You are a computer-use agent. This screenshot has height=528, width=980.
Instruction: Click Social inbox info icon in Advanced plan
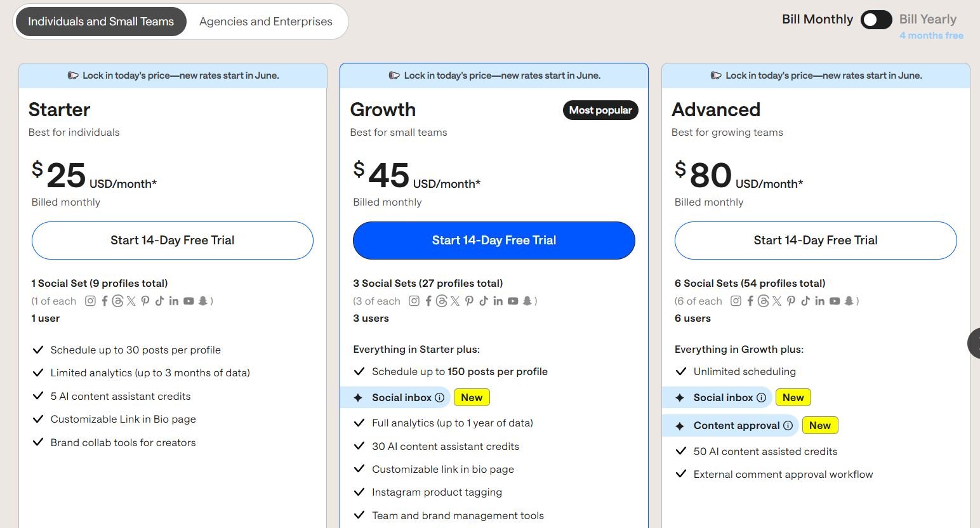pyautogui.click(x=761, y=398)
